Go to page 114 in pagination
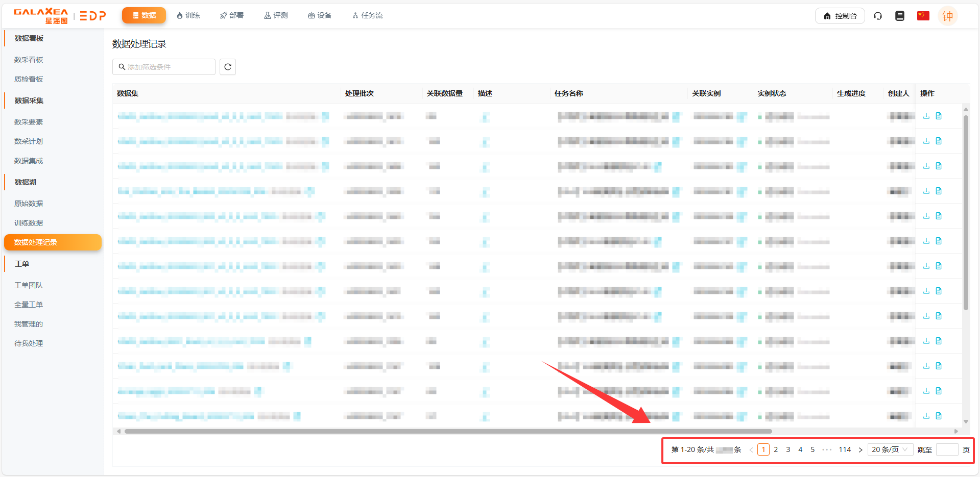Viewport: 980px width, 477px height. 845,449
